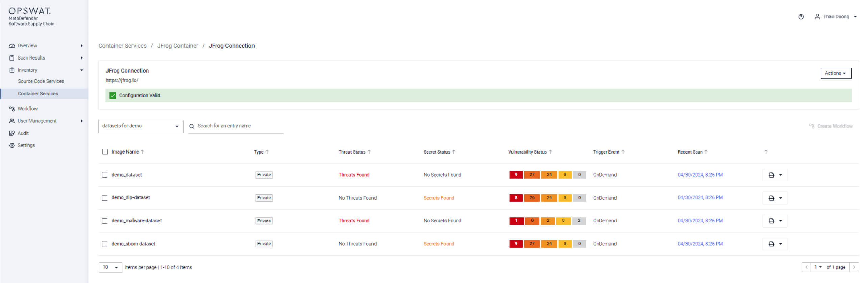
Task: Open Source Code Services in sidebar
Action: [41, 81]
